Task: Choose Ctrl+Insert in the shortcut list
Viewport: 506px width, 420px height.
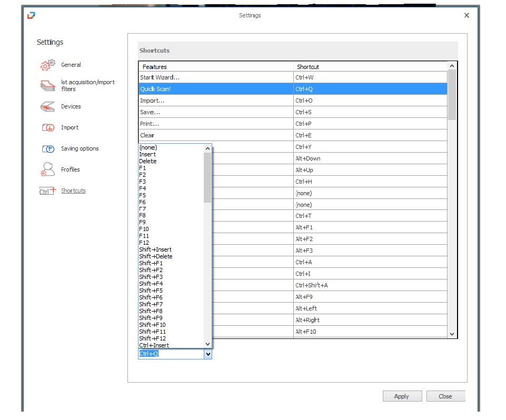Action: [171, 345]
